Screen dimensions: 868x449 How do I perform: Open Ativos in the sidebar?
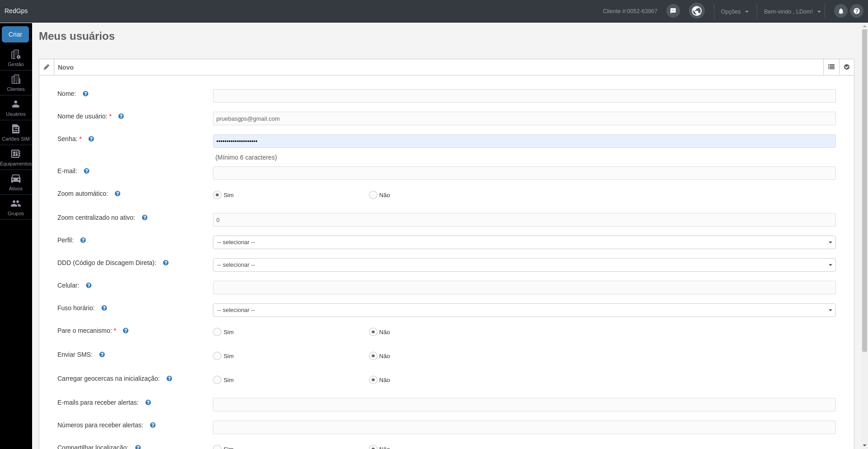coord(16,182)
